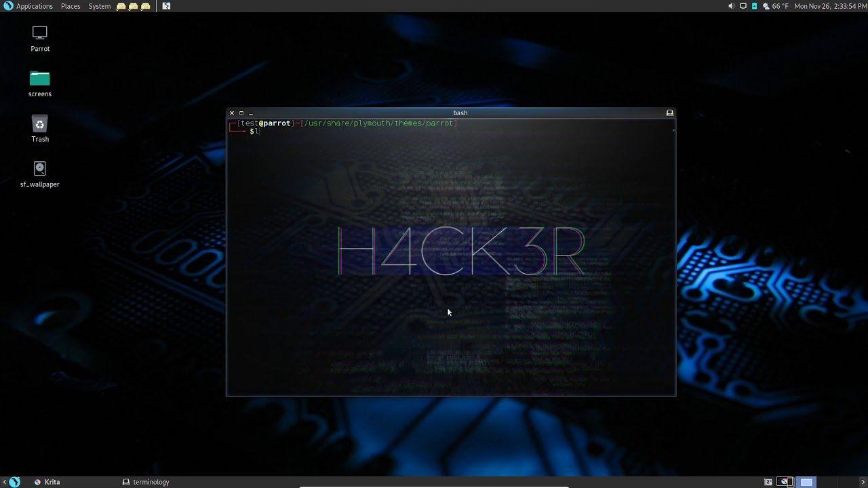Toggle the terminal's top-right window icon
Image resolution: width=868 pixels, height=488 pixels.
669,113
